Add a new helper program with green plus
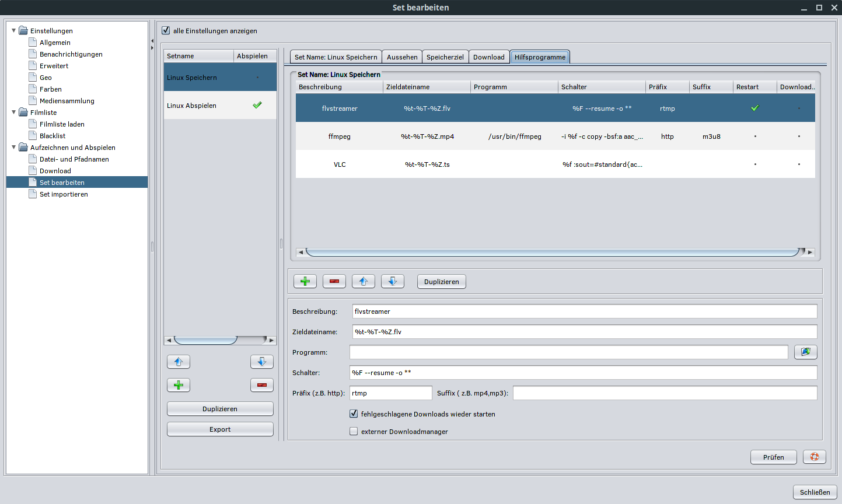842x504 pixels. pyautogui.click(x=305, y=281)
